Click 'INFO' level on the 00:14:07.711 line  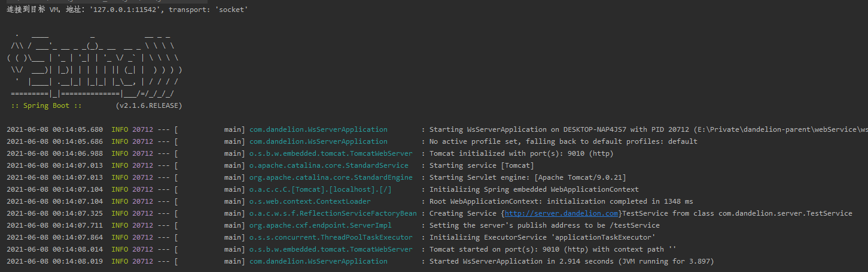[120, 225]
